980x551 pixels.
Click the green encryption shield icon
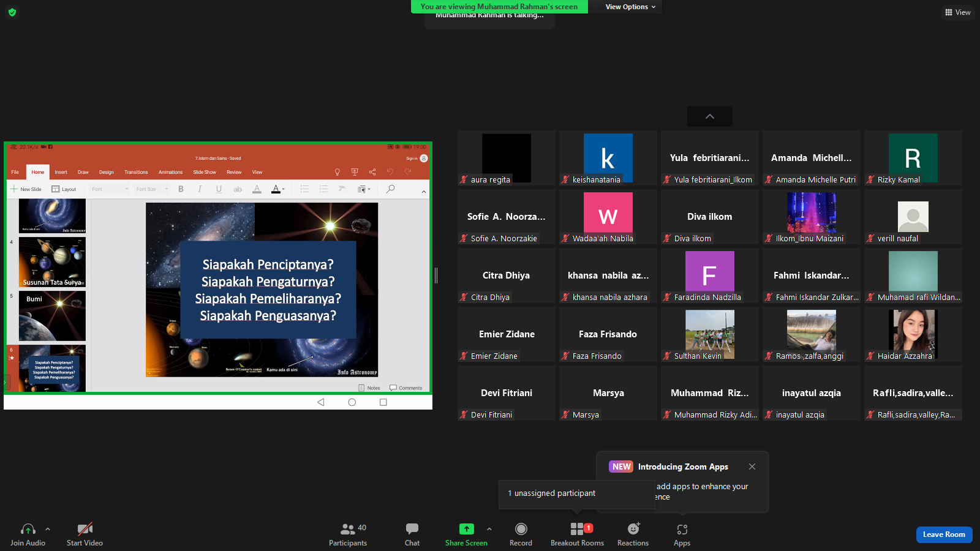(x=12, y=12)
